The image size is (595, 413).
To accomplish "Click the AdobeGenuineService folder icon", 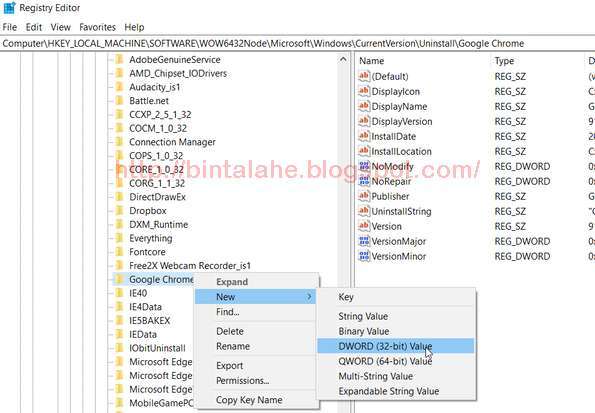I will 119,60.
